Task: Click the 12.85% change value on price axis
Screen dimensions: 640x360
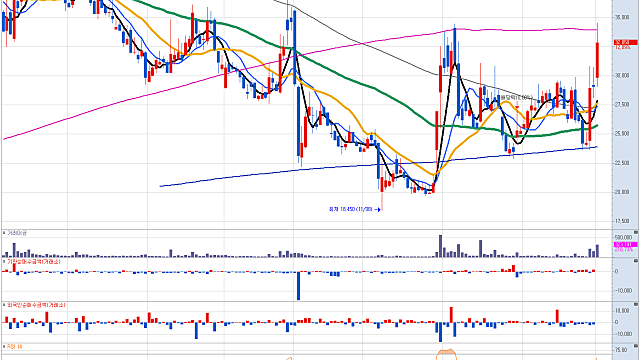Action: tap(622, 47)
